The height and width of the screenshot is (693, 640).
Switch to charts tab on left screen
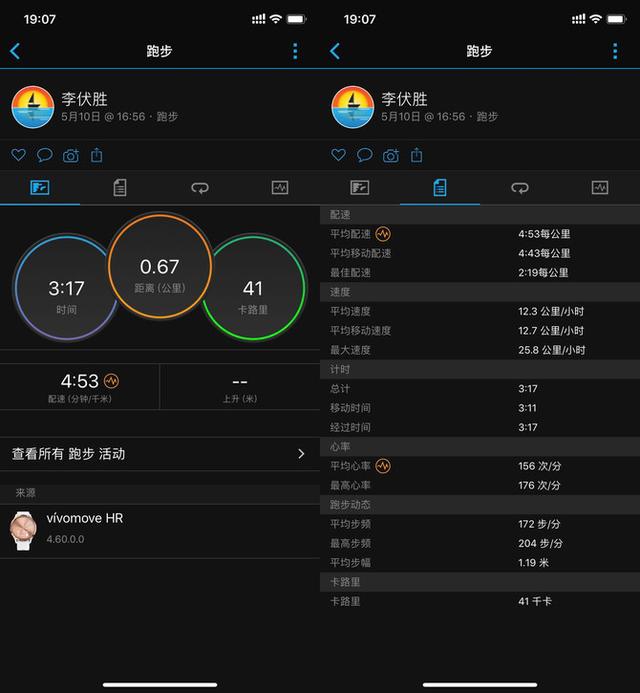[280, 188]
